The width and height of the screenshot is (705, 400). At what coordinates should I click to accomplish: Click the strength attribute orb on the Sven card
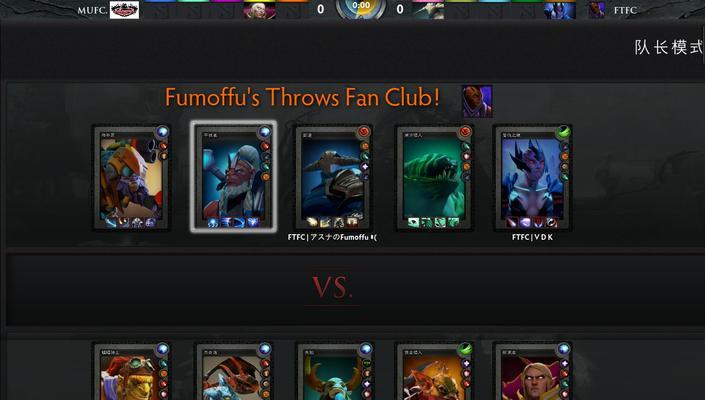[364, 132]
